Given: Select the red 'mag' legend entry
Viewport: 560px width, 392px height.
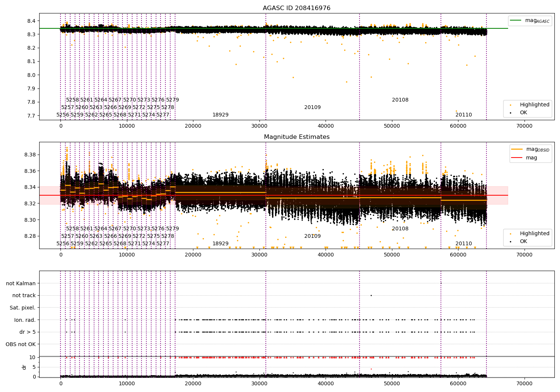Looking at the screenshot, I should coord(525,158).
